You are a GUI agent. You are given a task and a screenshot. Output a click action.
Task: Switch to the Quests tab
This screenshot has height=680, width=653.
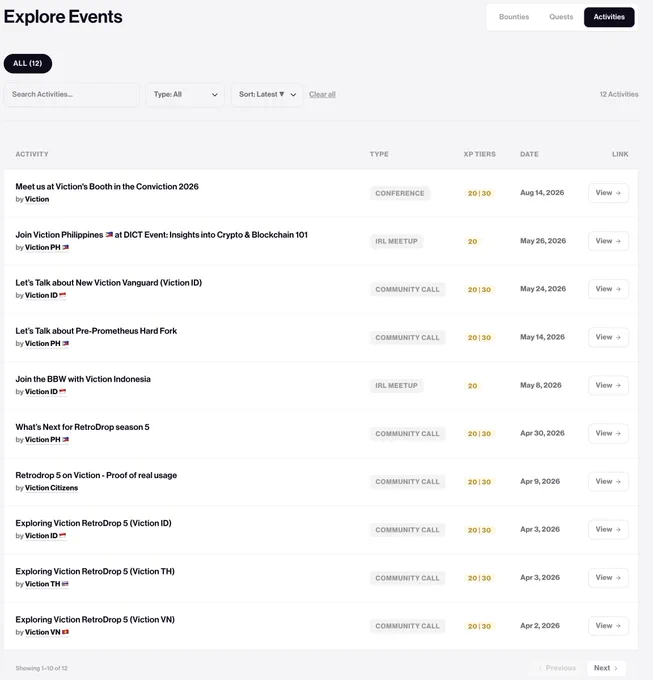click(561, 17)
